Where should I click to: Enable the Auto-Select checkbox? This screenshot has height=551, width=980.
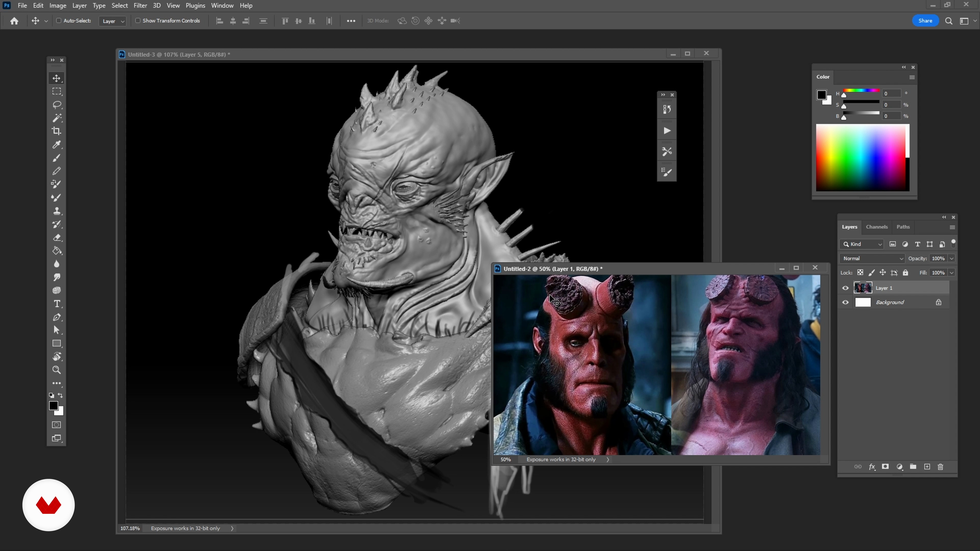click(59, 20)
